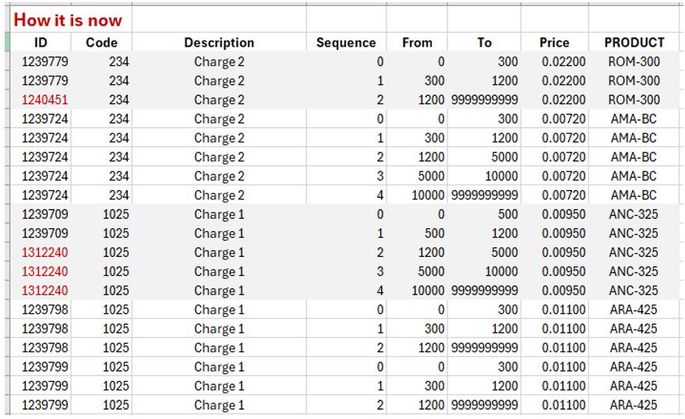685x419 pixels.
Task: Select the From column header
Action: (417, 43)
